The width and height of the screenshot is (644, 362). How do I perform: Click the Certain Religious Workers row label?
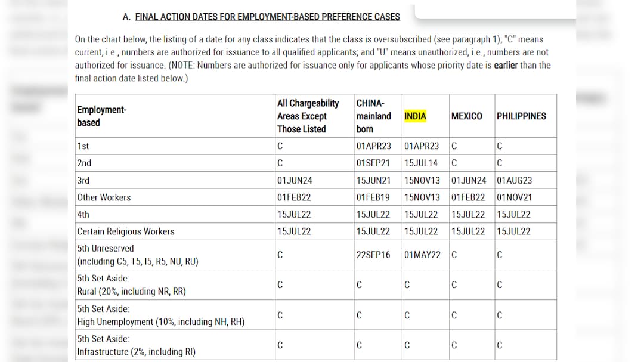[126, 231]
